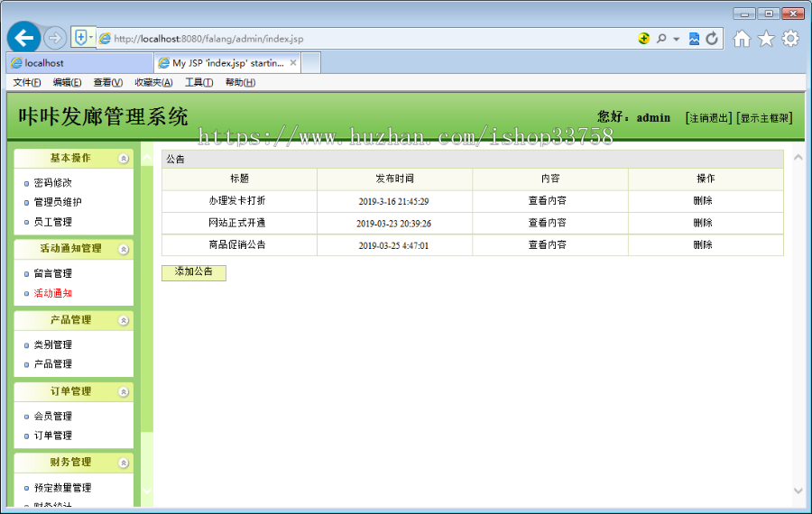Close the My JSP 'index.jsp' tab

(293, 62)
